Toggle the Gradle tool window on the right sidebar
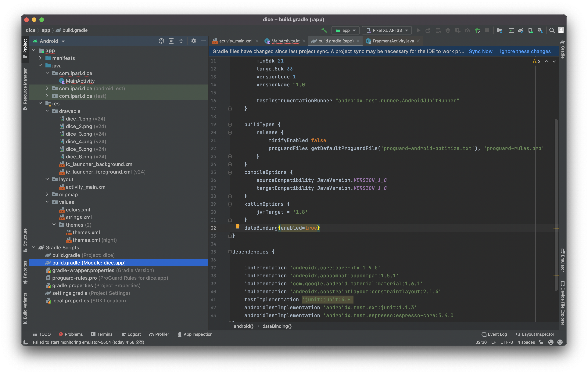Image resolution: width=588 pixels, height=374 pixels. (563, 49)
